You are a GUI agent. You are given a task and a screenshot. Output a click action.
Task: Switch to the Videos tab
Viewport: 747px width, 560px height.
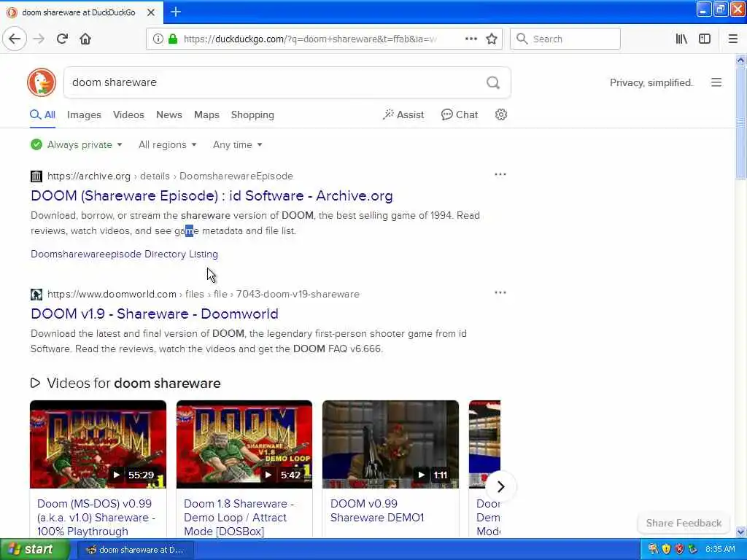(128, 114)
